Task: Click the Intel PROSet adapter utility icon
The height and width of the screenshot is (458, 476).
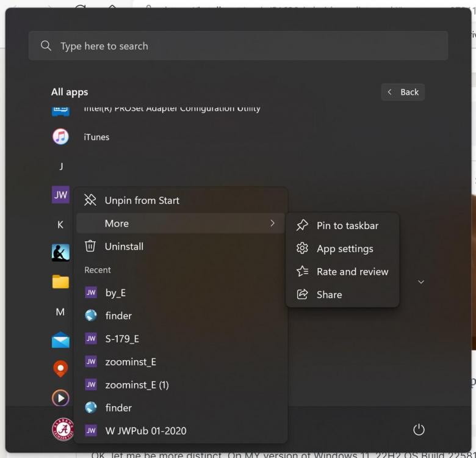Action: (x=60, y=111)
